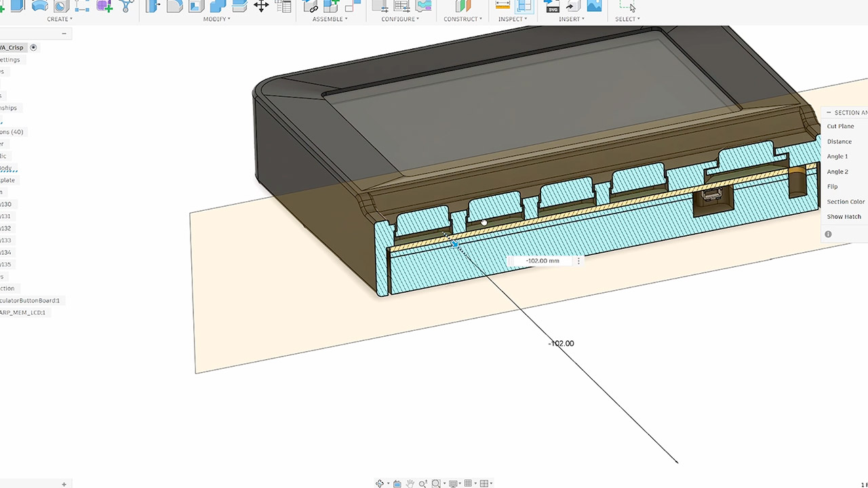Image resolution: width=868 pixels, height=488 pixels.
Task: Click the info icon in the Section Analysis dialog
Action: tap(828, 234)
